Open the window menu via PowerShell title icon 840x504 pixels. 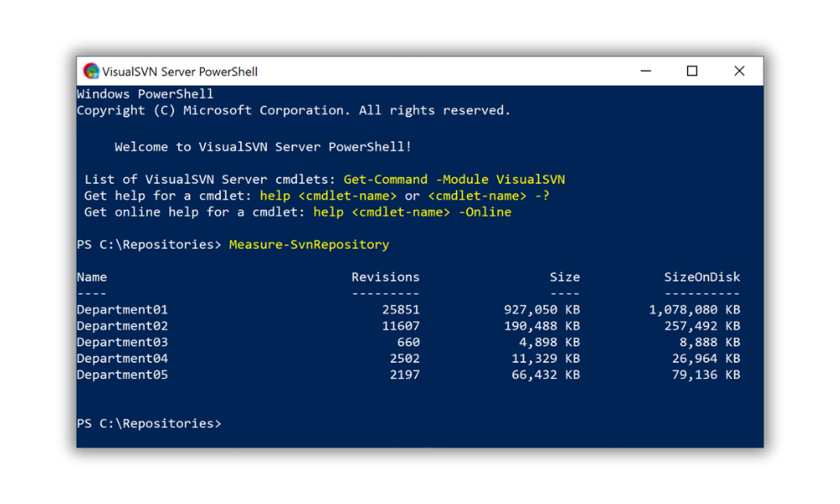point(91,71)
